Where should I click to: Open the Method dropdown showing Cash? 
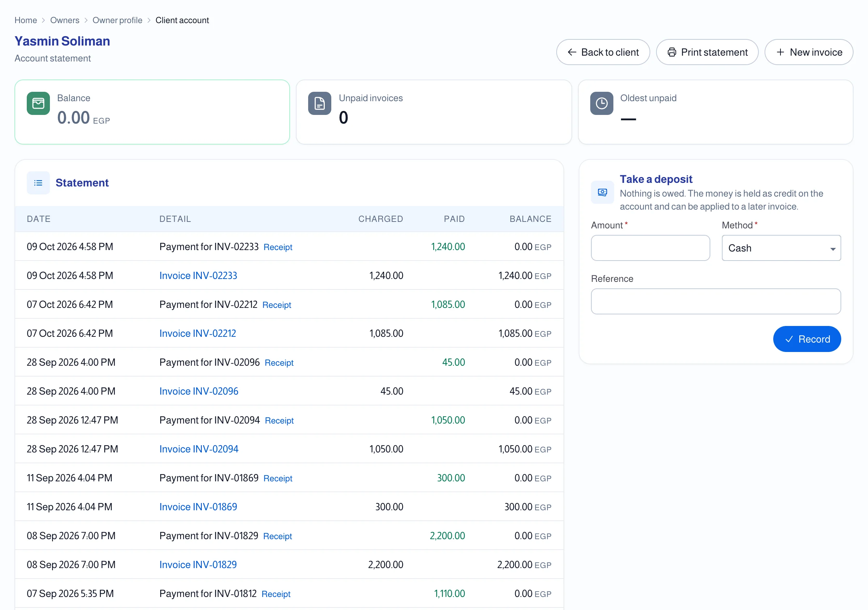pyautogui.click(x=781, y=248)
